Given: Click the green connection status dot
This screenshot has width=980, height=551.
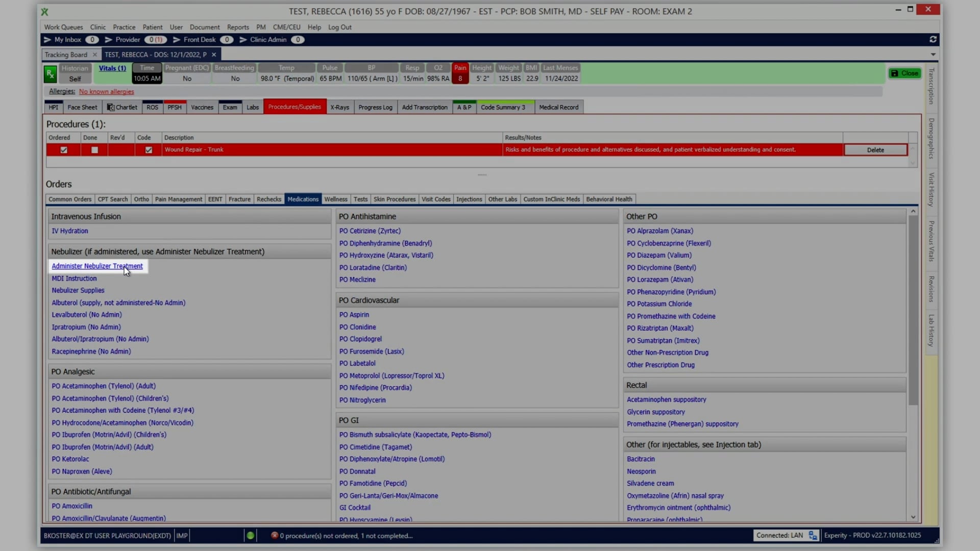Looking at the screenshot, I should coord(250,535).
